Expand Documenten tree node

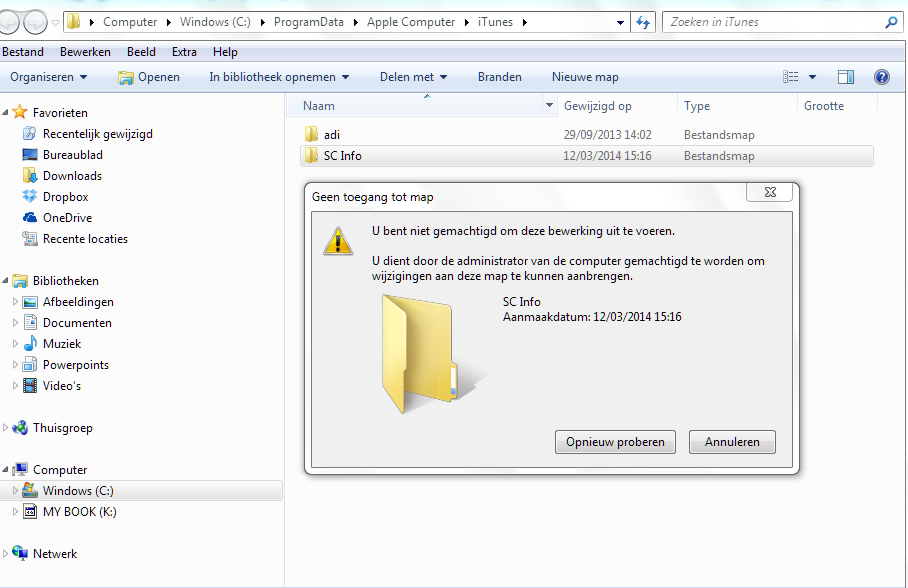(x=15, y=322)
